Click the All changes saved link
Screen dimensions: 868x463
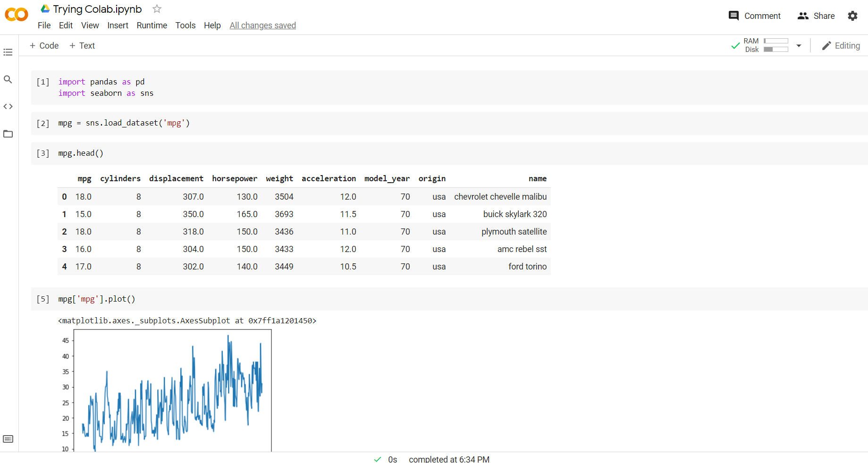pyautogui.click(x=262, y=25)
